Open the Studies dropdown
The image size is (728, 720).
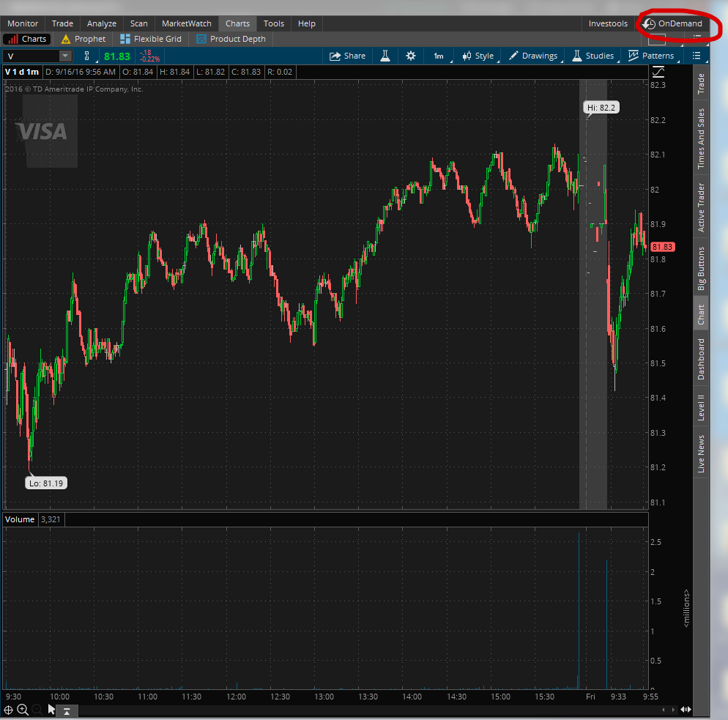594,56
